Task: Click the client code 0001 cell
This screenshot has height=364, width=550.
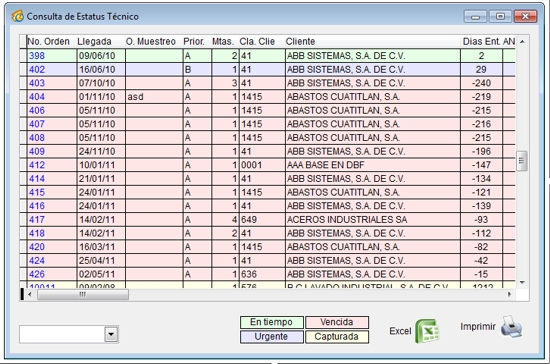Action: [x=262, y=165]
